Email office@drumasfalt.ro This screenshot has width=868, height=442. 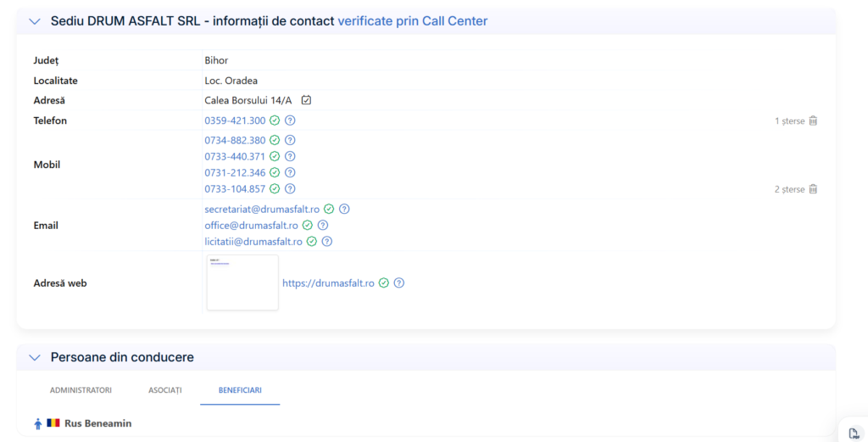point(251,226)
